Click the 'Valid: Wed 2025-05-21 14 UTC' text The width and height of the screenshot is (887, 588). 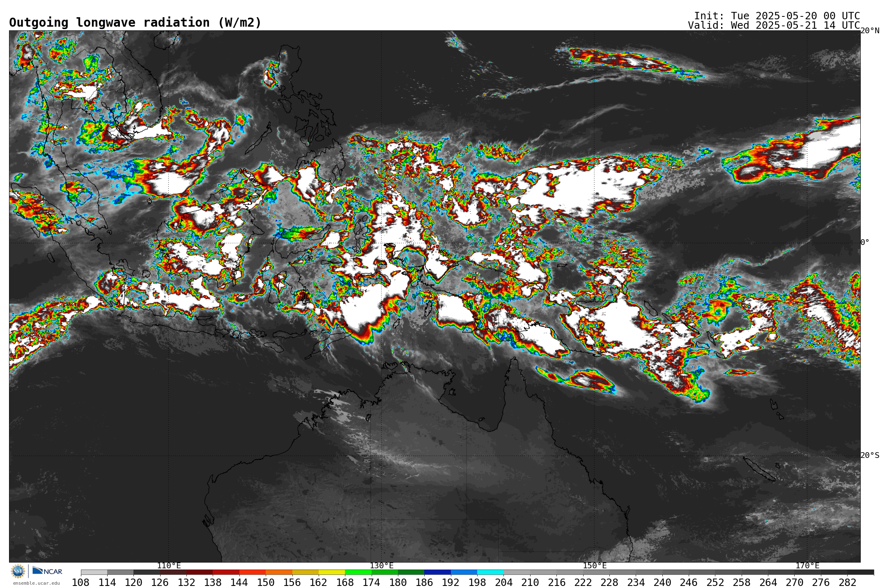pos(774,25)
